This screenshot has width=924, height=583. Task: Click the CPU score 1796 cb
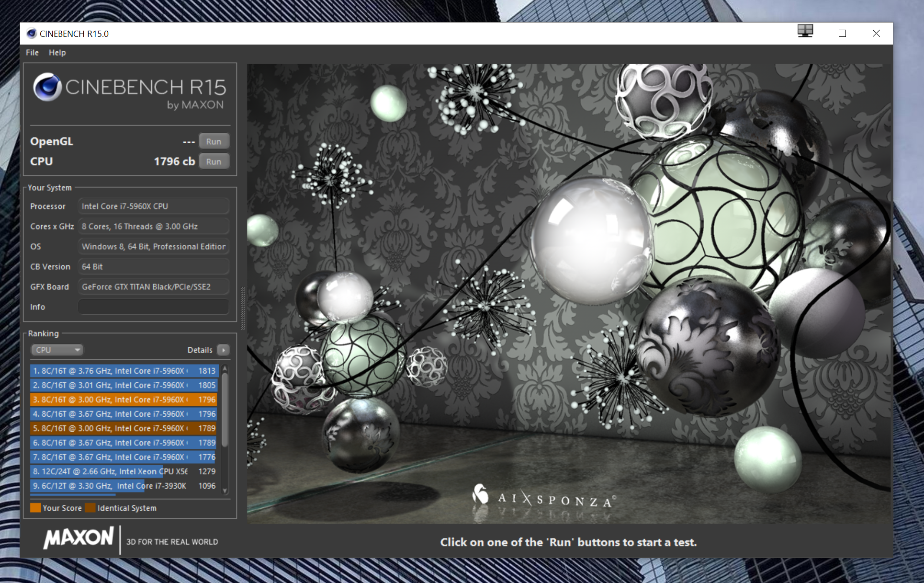[x=174, y=161]
